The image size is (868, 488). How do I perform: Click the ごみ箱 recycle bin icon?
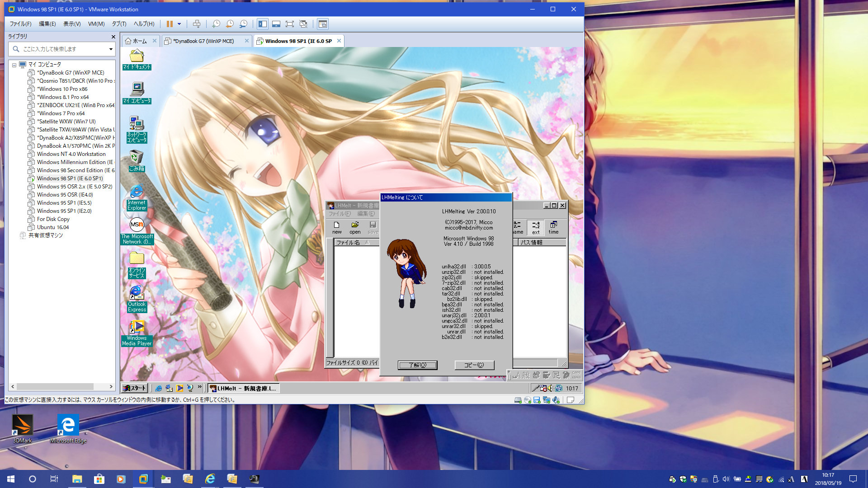[x=137, y=161]
